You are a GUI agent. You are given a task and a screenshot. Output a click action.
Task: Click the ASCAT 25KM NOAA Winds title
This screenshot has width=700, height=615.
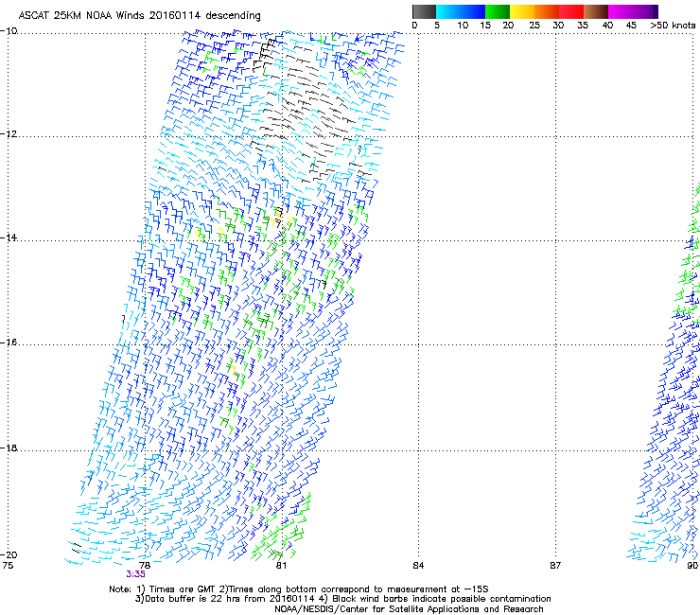[139, 15]
